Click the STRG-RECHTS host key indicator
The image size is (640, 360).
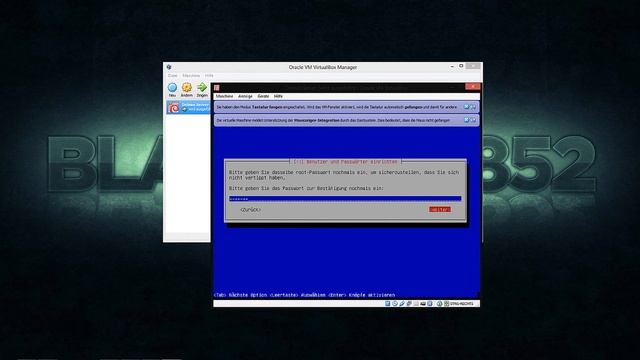461,304
